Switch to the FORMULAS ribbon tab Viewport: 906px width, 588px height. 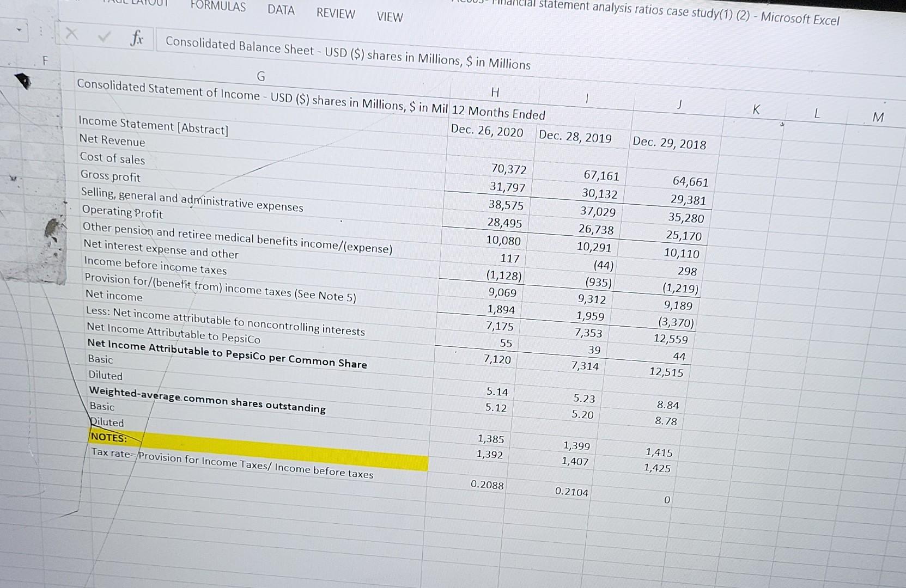[x=217, y=7]
